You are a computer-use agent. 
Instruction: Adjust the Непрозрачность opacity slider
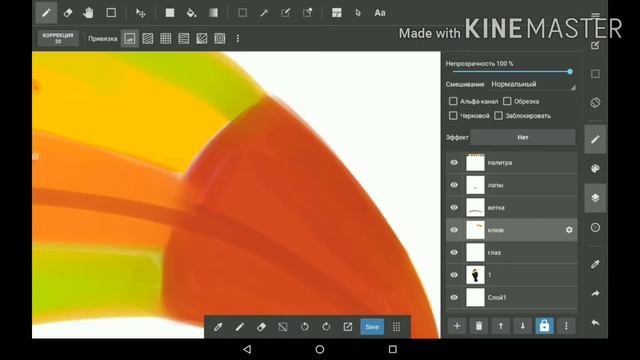coord(511,72)
